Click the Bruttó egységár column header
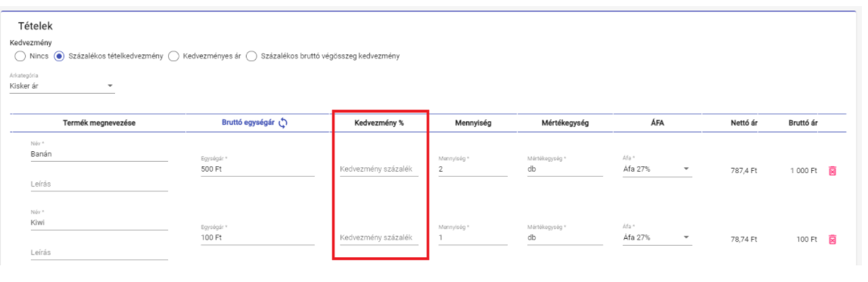This screenshot has height=282, width=868. (x=248, y=123)
